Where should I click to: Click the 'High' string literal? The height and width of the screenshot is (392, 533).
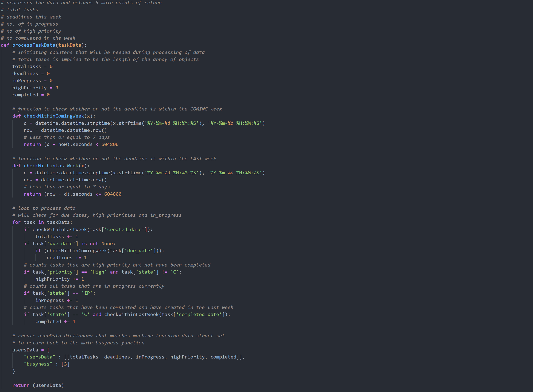99,272
